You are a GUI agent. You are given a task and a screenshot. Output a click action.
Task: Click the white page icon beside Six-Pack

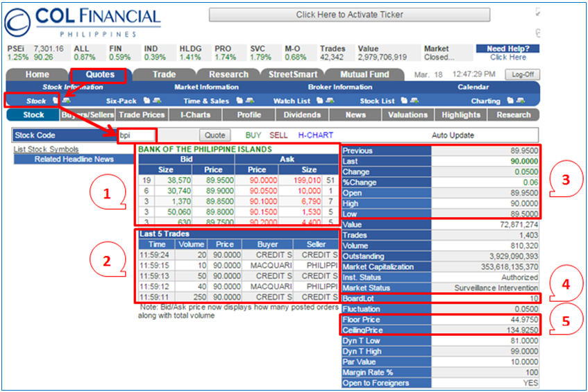[x=146, y=101]
